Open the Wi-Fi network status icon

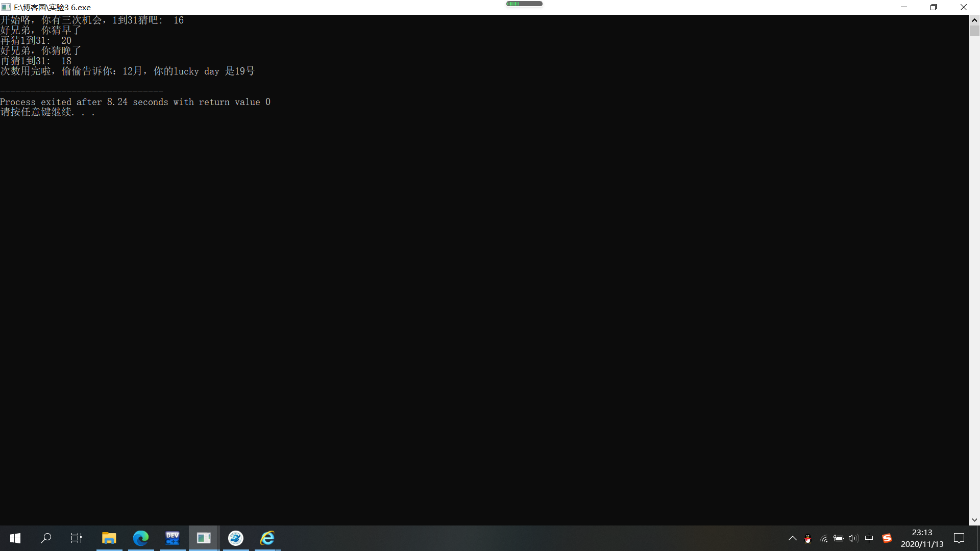[x=823, y=538]
